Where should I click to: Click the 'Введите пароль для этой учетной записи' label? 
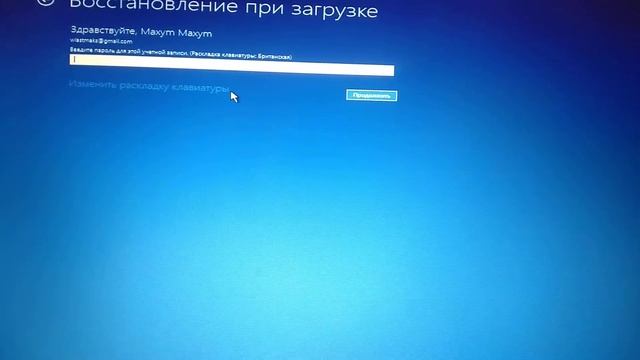pos(181,53)
